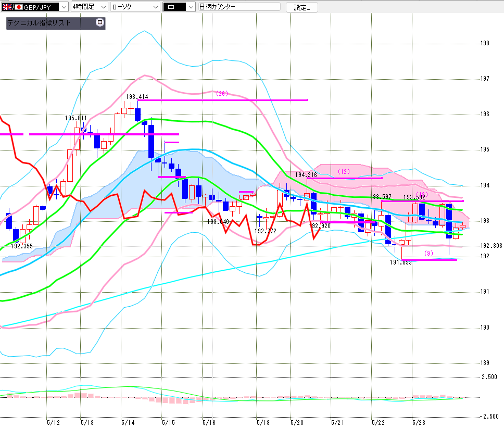Click the 5/23 date axis label

pyautogui.click(x=419, y=423)
